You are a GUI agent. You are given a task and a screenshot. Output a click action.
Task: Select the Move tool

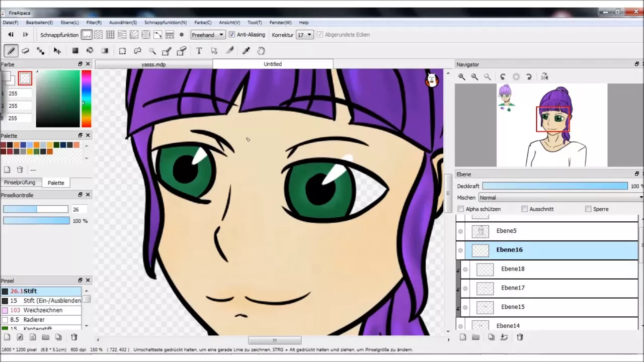(x=57, y=51)
